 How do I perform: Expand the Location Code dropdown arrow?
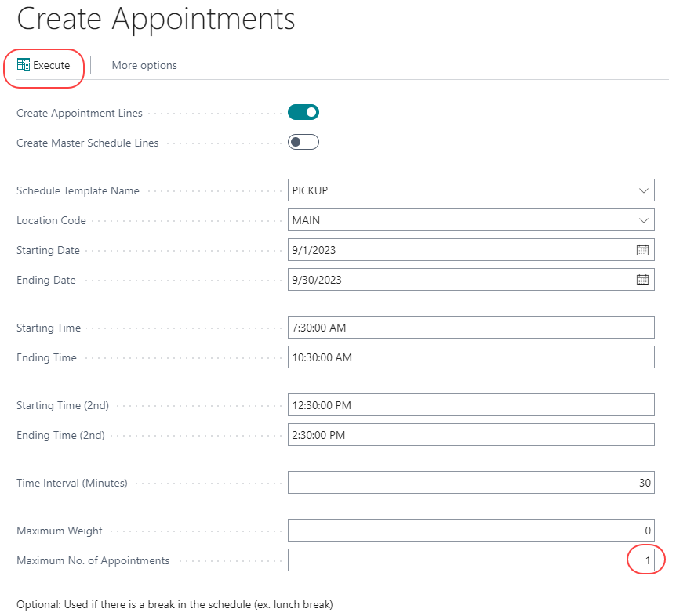pyautogui.click(x=644, y=220)
